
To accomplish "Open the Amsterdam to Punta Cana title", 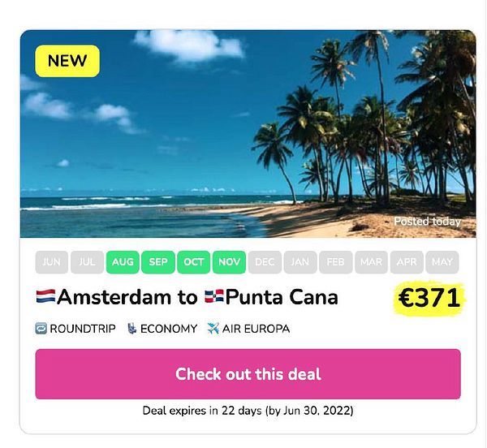I will point(187,297).
